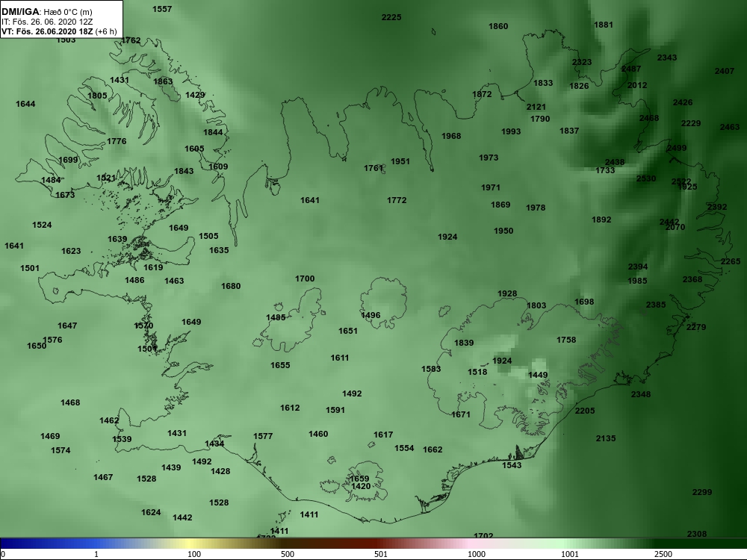This screenshot has height=560, width=747.
Task: Pick the map value 2463
Action: coord(730,127)
